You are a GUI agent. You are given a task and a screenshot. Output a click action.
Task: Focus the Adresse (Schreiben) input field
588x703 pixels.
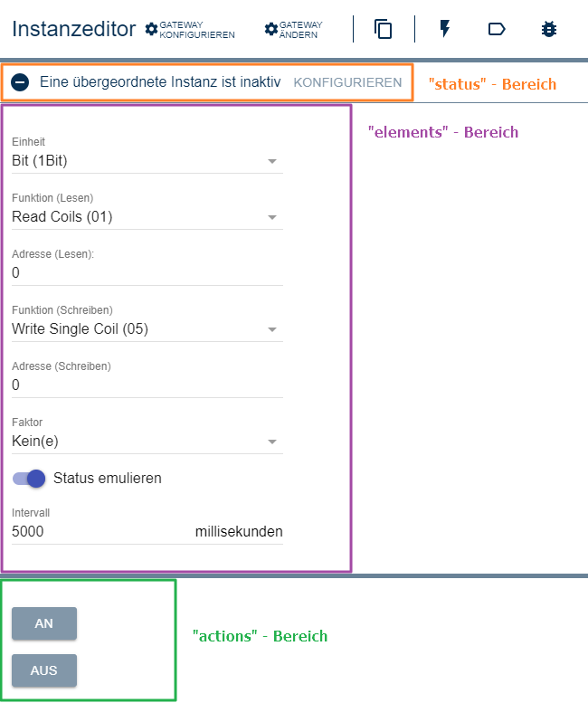pyautogui.click(x=147, y=385)
